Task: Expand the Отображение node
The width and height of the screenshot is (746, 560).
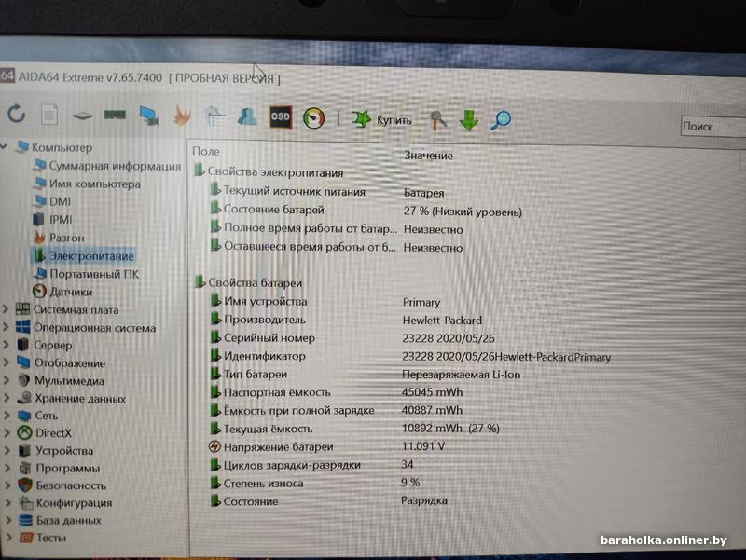Action: click(7, 362)
